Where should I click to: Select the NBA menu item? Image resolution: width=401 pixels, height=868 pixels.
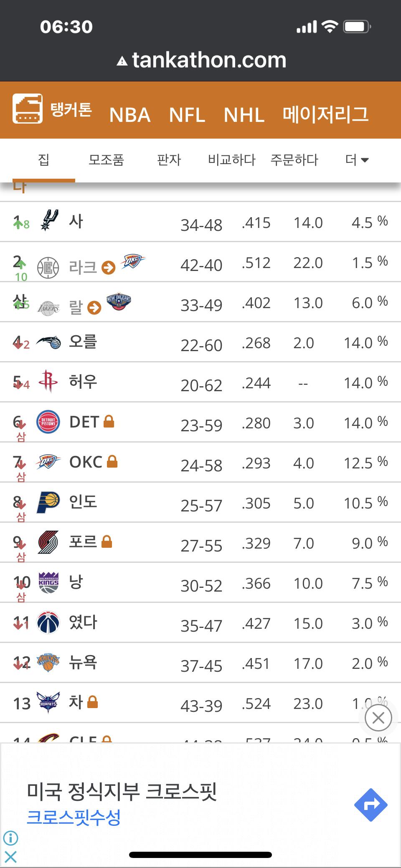(129, 115)
